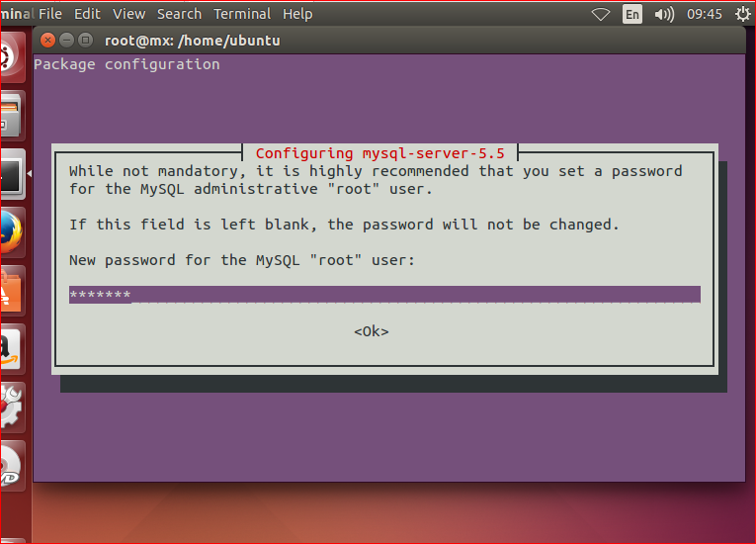Viewport: 756px width, 544px height.
Task: Open the system power gear menu
Action: (x=743, y=14)
